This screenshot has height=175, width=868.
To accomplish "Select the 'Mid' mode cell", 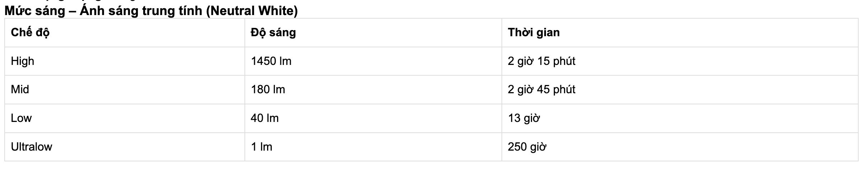I will point(20,89).
